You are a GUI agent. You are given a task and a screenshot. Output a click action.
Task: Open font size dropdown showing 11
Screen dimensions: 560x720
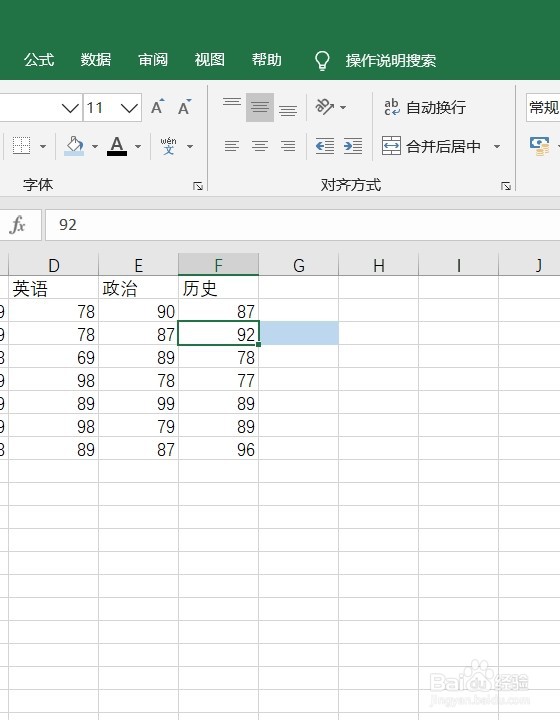130,108
